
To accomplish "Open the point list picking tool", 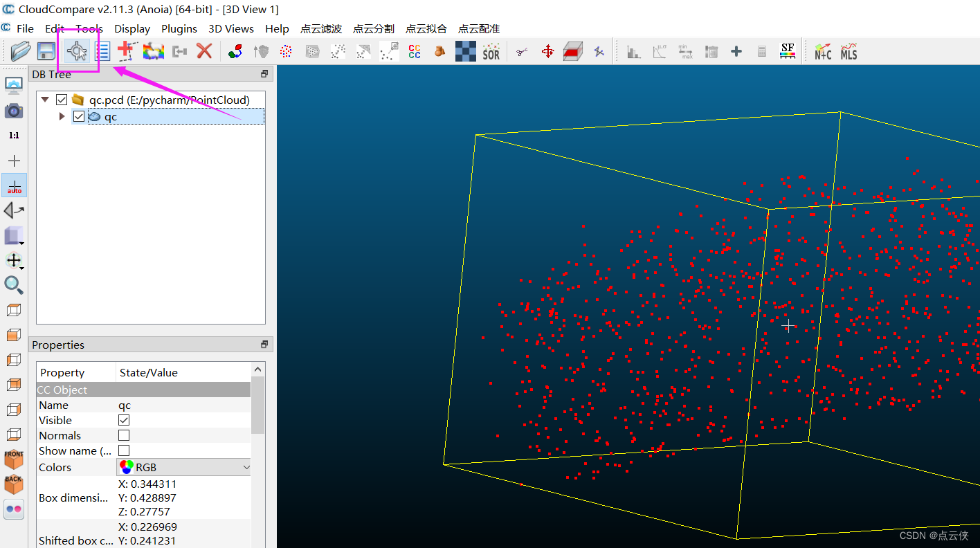I will pos(102,51).
